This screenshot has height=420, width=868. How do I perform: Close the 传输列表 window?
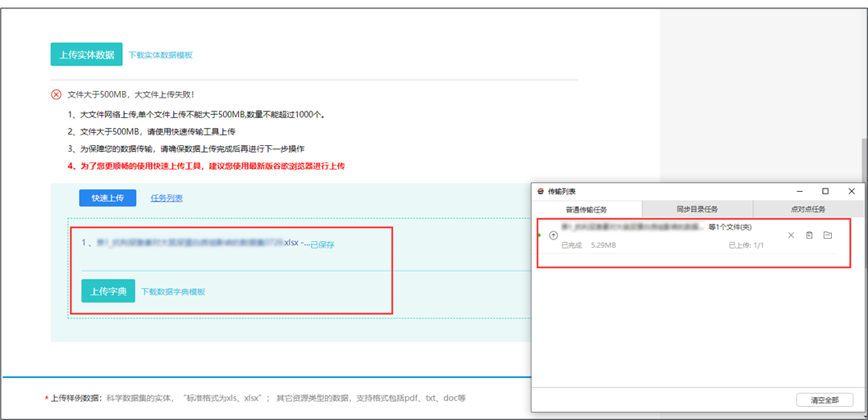852,191
